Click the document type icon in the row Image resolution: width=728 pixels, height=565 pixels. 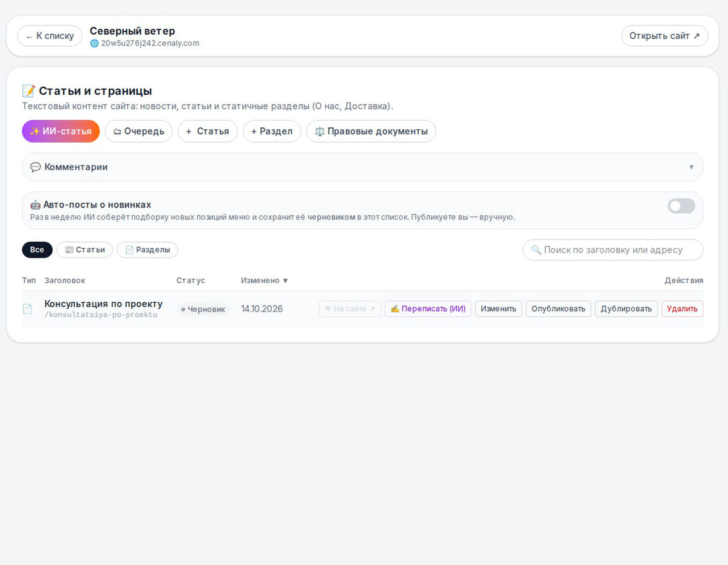click(27, 309)
